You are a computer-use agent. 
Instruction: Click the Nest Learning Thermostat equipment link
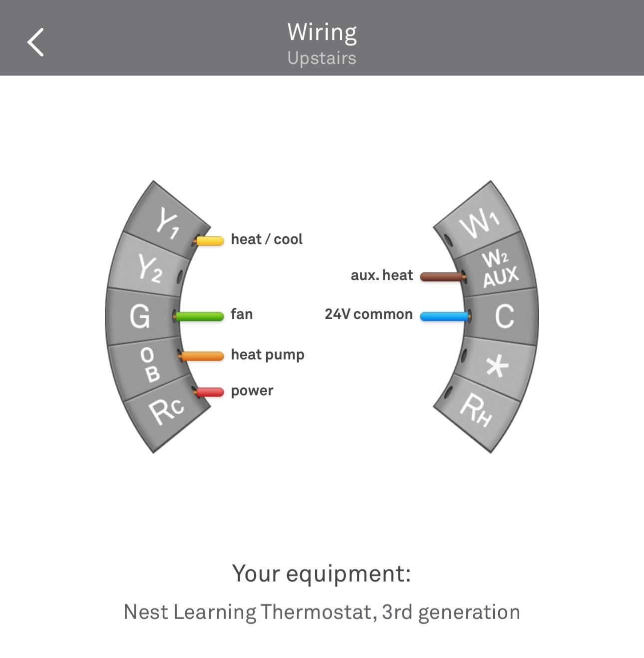pos(322,611)
